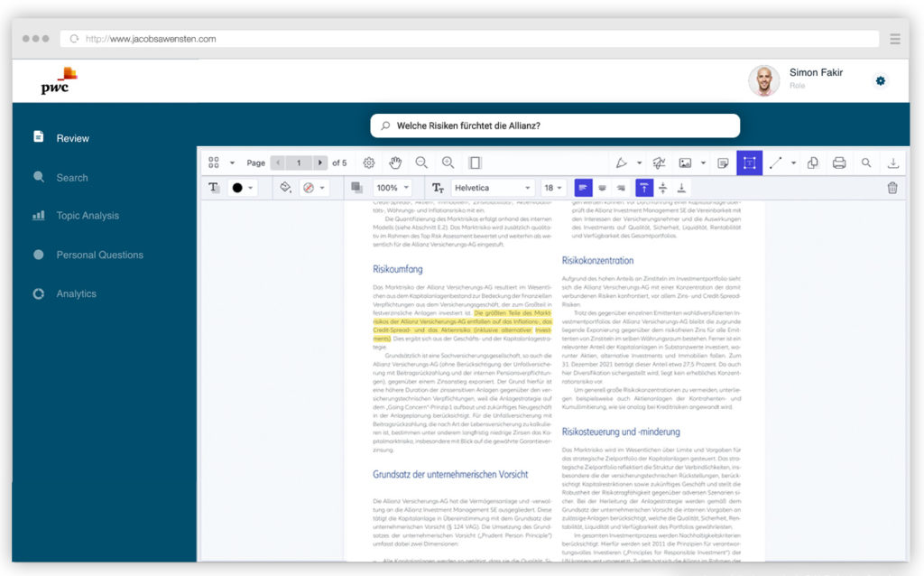Expand the image tool dropdown arrow
The image size is (924, 576).
(x=703, y=163)
